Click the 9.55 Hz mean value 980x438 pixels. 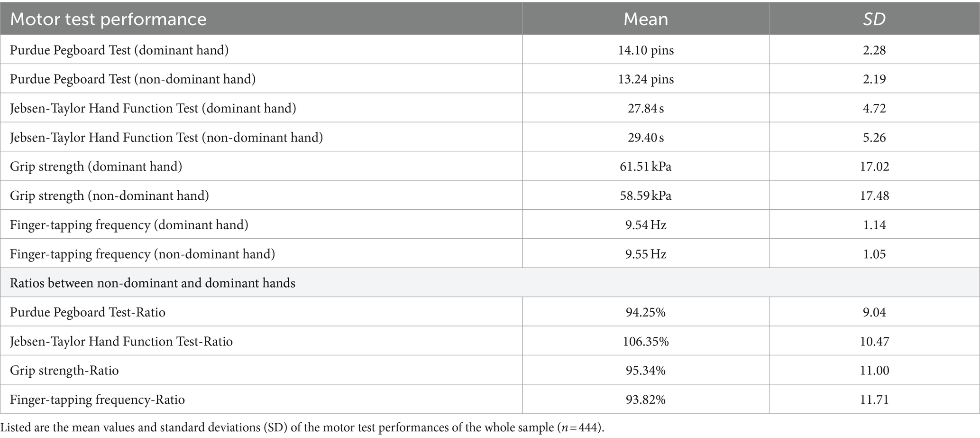[646, 254]
